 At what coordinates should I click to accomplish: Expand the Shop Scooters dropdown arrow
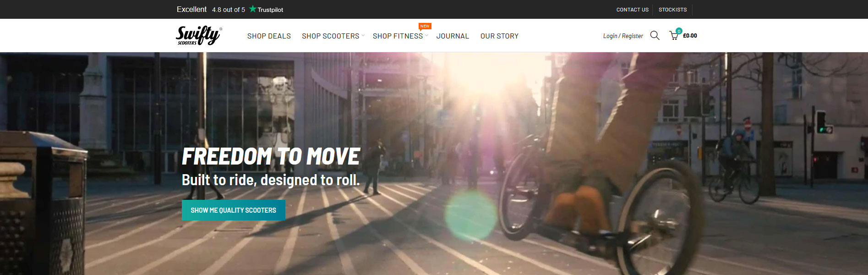click(363, 35)
